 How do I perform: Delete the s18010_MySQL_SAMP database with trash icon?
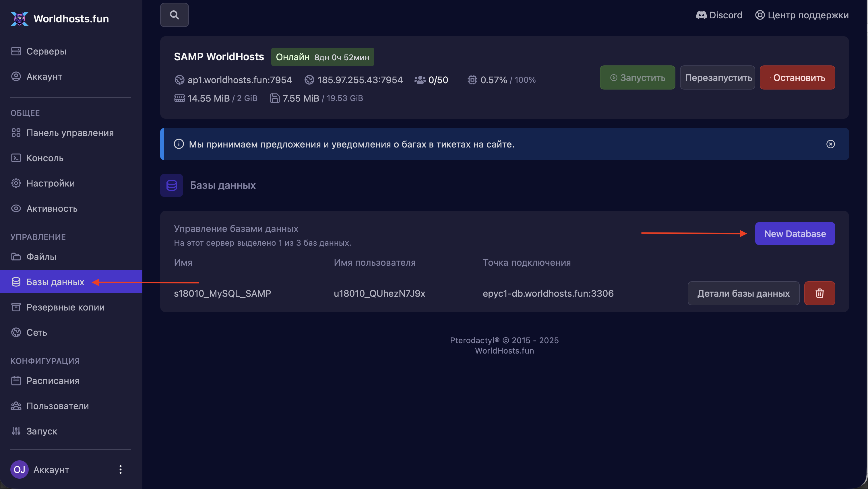[819, 293]
